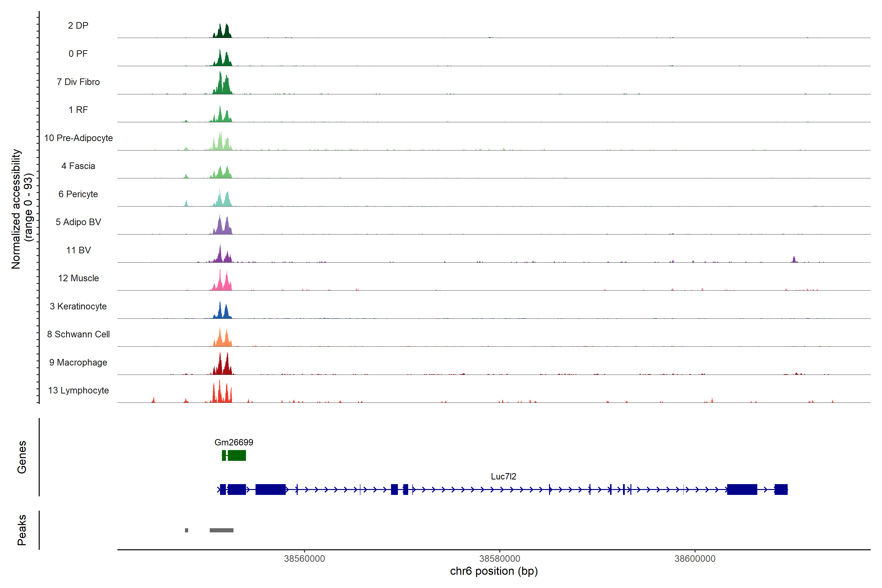Viewport: 882px width, 588px height.
Task: Click the 2 DP track label
Action: 78,25
